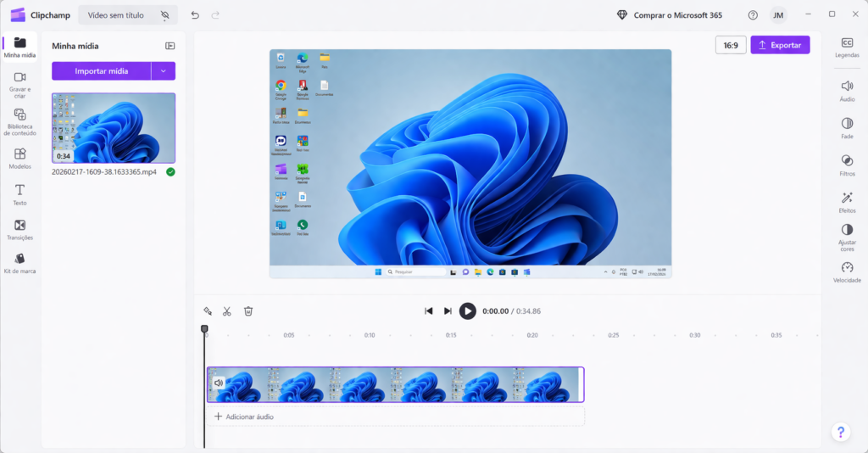
Task: Click the Clipchamp logo
Action: (18, 15)
